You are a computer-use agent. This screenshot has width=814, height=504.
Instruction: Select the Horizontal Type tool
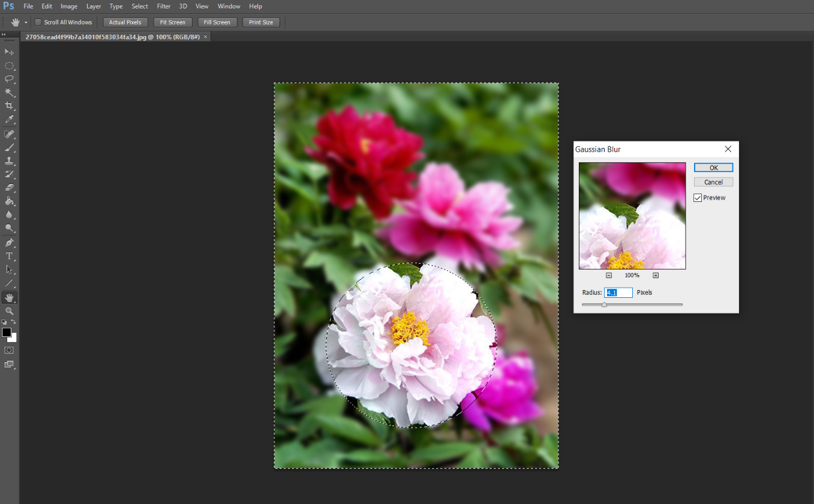coord(10,256)
